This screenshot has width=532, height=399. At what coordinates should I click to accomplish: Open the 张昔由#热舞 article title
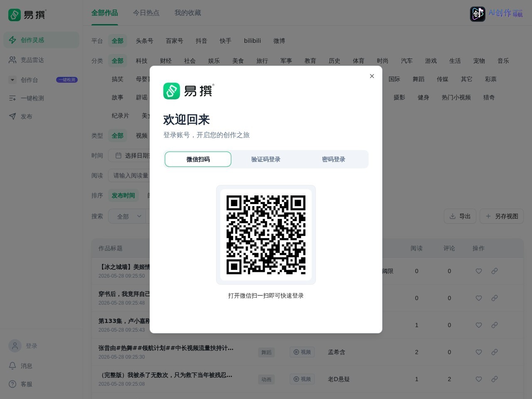166,348
